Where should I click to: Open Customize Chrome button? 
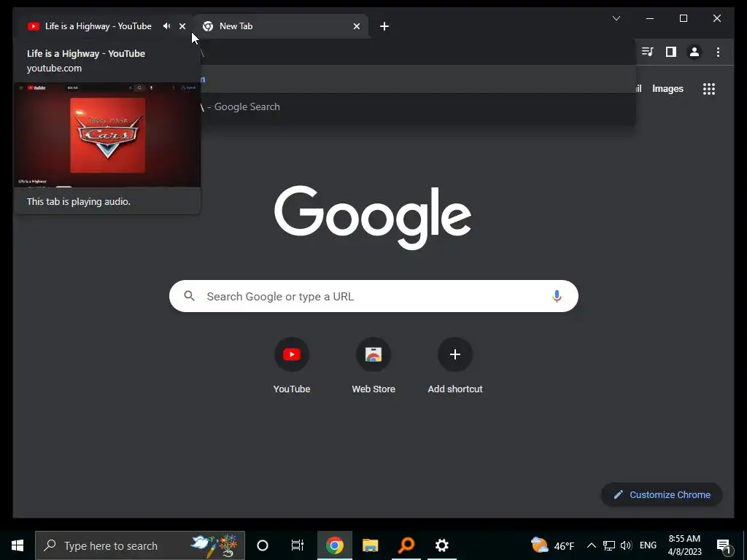[662, 495]
